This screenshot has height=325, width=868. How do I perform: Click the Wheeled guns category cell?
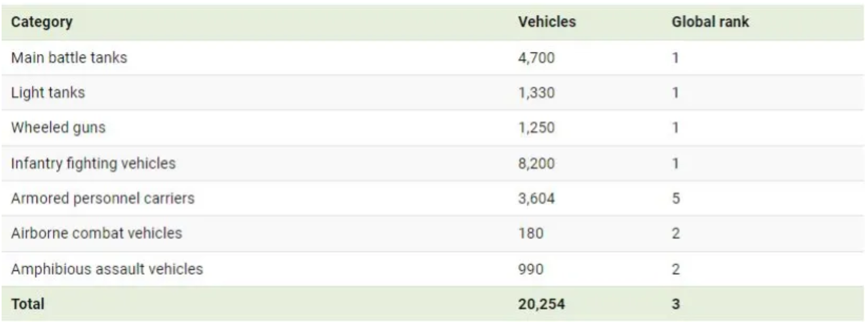[58, 128]
